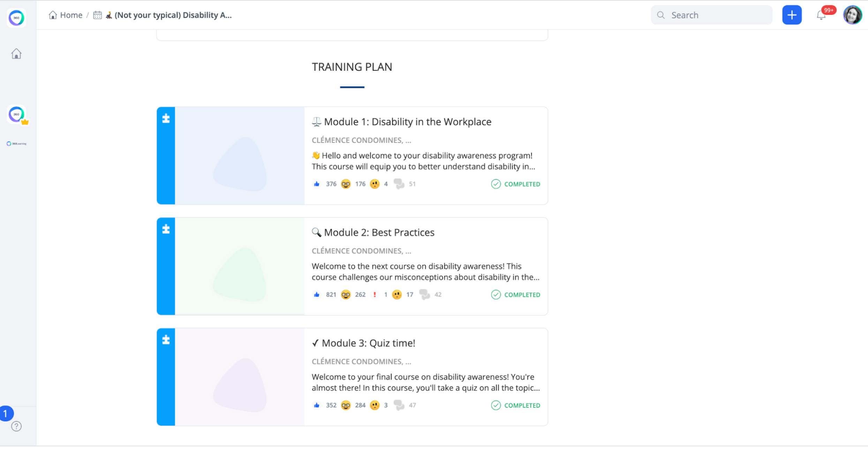Select the 360Learning workspace icon in sidebar
Viewport: 868px width, 450px height.
pyautogui.click(x=16, y=144)
